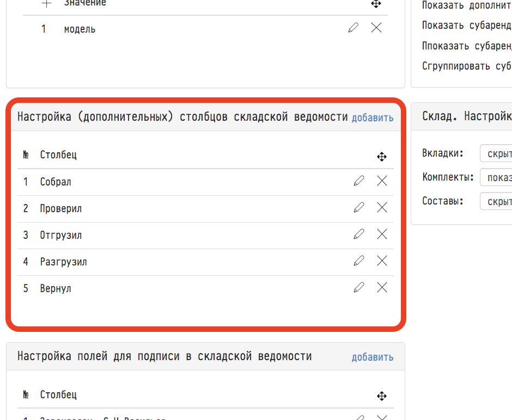Delete the Проверил column entry
Viewport: 512px width, 420px height.
coord(382,208)
